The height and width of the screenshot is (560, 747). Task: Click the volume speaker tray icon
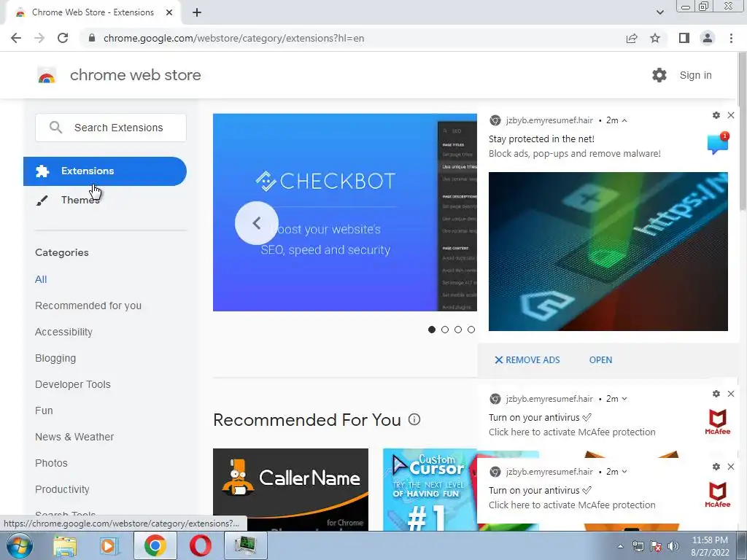click(673, 546)
